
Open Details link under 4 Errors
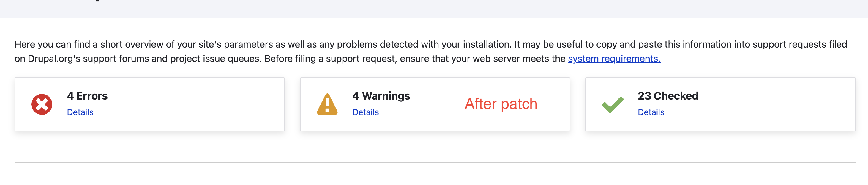(80, 112)
